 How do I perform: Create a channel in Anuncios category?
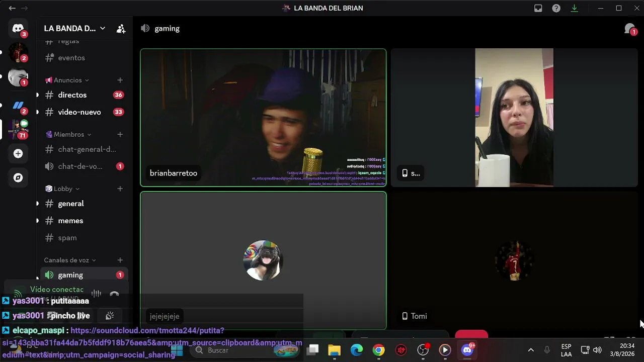click(x=120, y=80)
